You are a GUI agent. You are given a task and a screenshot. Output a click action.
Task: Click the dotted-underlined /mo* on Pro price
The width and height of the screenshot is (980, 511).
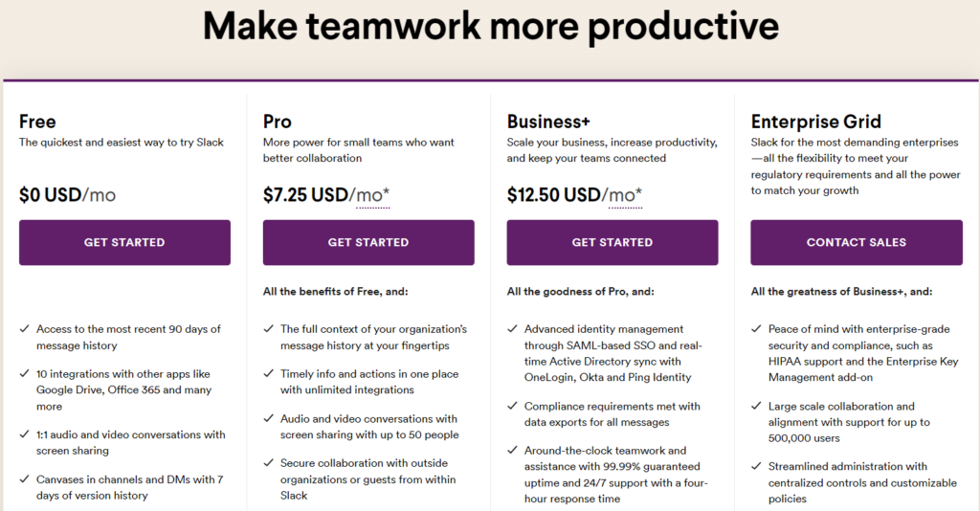pyautogui.click(x=372, y=195)
